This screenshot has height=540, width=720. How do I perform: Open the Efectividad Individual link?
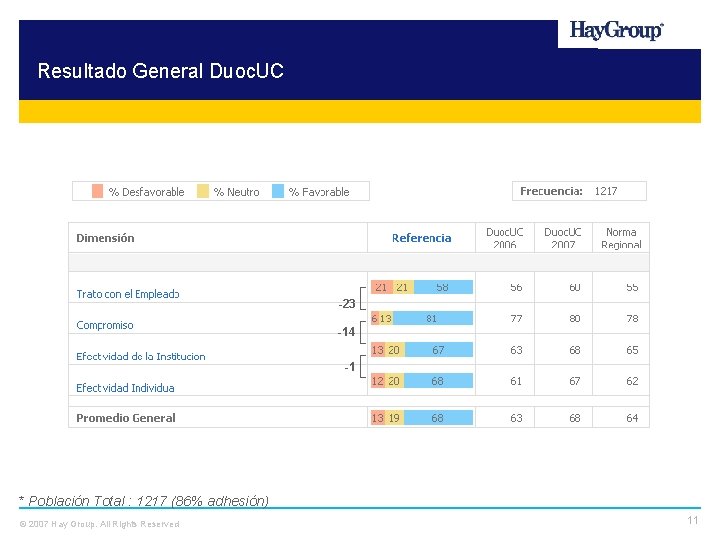point(125,388)
